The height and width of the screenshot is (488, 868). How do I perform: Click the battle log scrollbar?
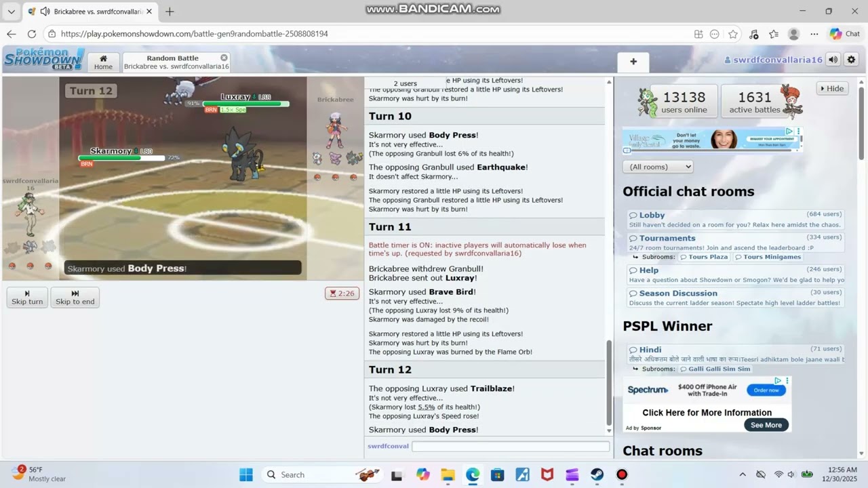click(x=608, y=383)
